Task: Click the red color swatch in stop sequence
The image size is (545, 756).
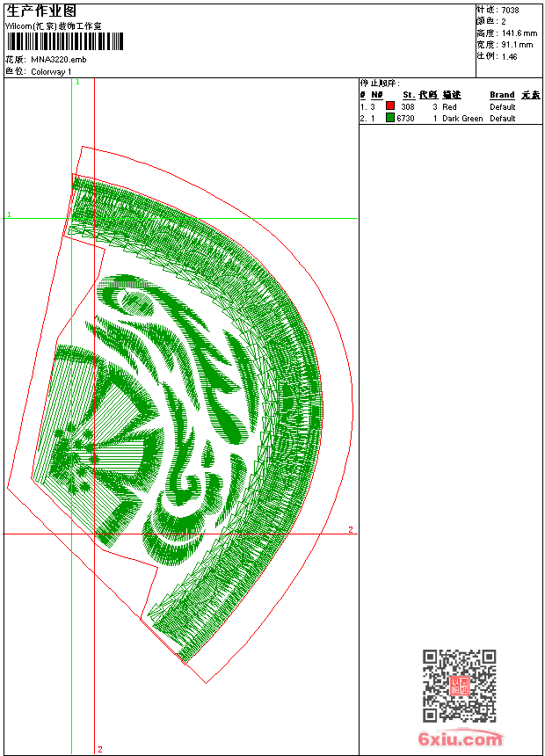Action: (x=390, y=106)
